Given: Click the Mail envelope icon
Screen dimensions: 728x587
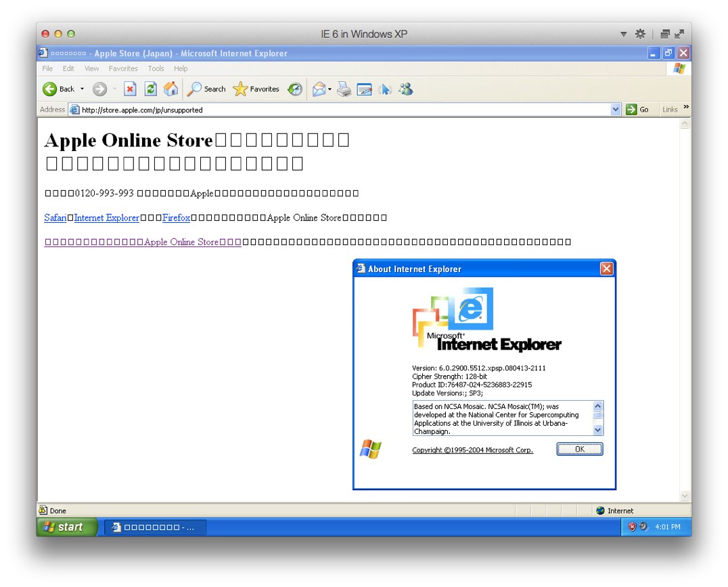Looking at the screenshot, I should [x=319, y=89].
